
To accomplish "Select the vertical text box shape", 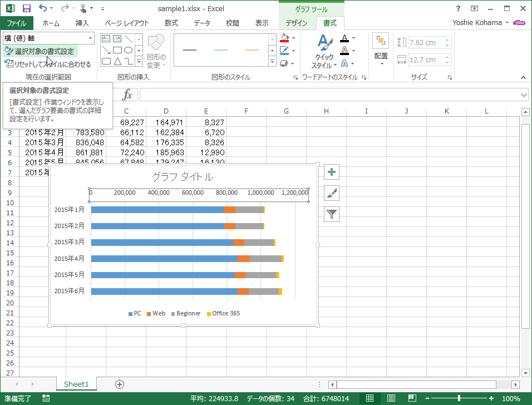I will point(117,39).
